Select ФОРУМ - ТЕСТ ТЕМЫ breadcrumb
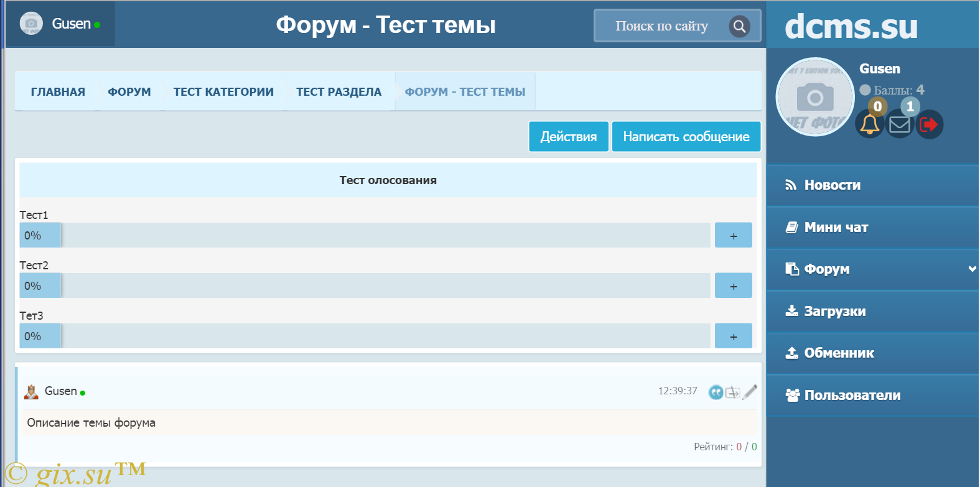This screenshot has height=487, width=980. click(465, 92)
